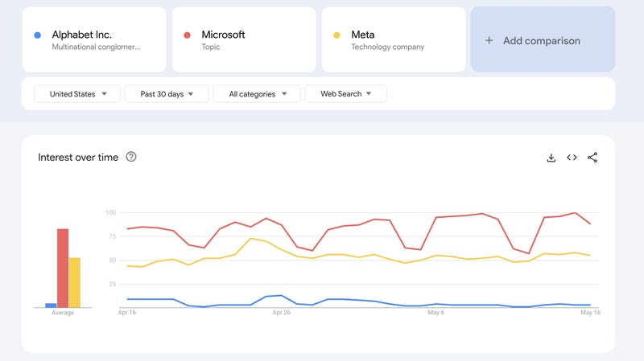Select the Alphabet Inc. search term card
This screenshot has height=361, width=644.
tap(94, 39)
